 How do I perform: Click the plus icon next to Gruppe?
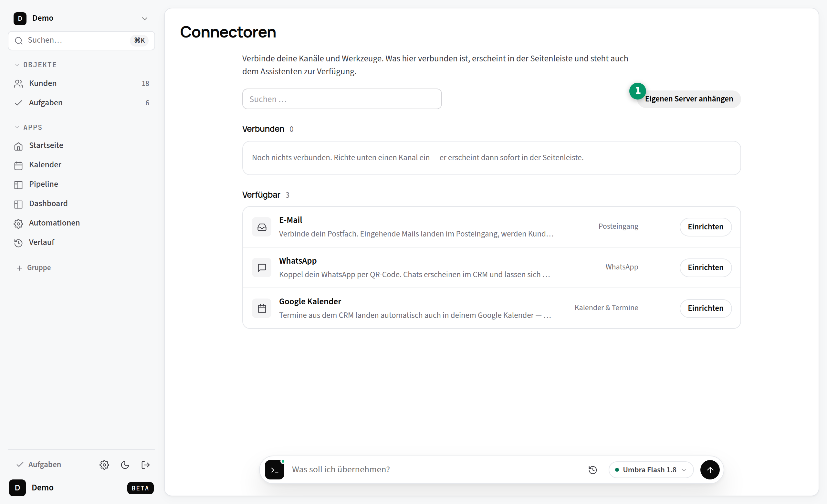click(19, 268)
